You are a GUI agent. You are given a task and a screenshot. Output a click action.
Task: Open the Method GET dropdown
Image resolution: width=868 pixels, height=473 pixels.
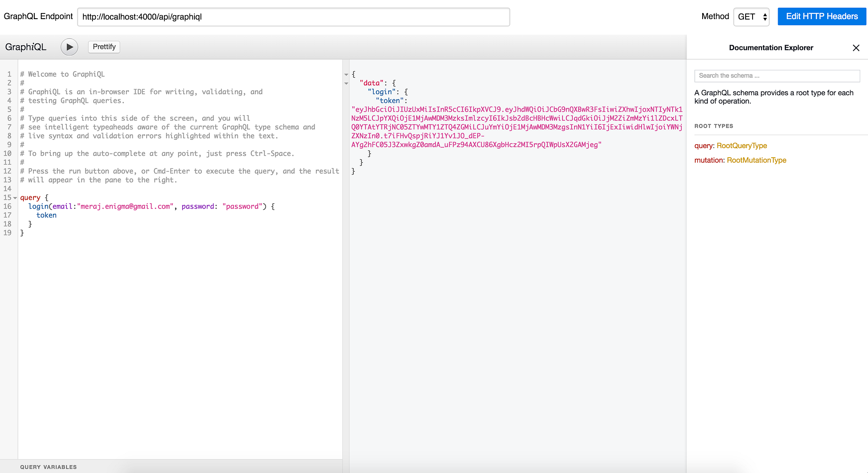(751, 17)
